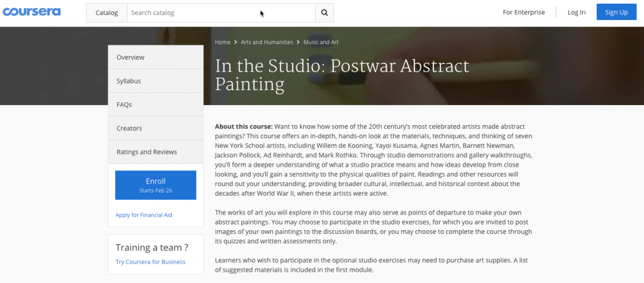Click the 'About this course:' bold label
The width and height of the screenshot is (644, 283).
coord(243,126)
